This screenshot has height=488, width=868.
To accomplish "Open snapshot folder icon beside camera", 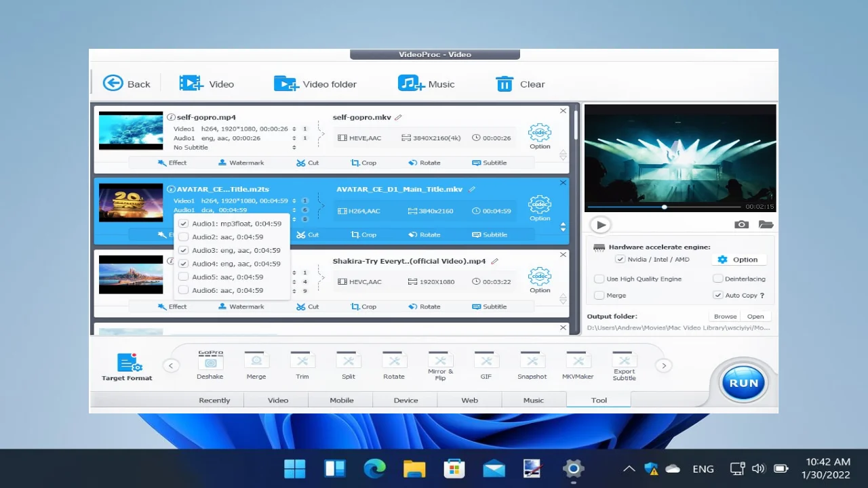I will (766, 224).
